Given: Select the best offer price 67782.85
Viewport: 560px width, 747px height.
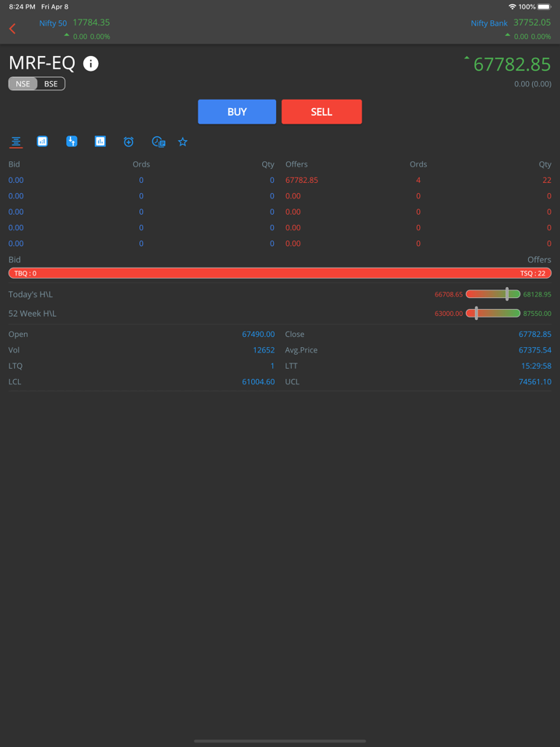Looking at the screenshot, I should tap(302, 180).
